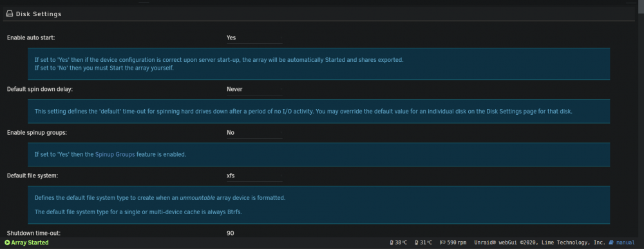Screen dimensions: 644x249
Task: Click the manual book icon
Action: pos(611,243)
